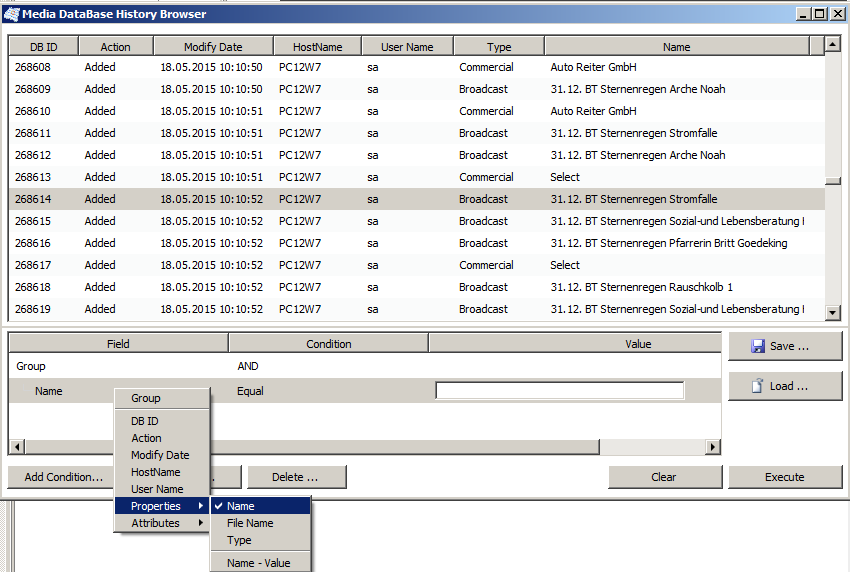Click the history list scroll up arrow

click(x=833, y=44)
